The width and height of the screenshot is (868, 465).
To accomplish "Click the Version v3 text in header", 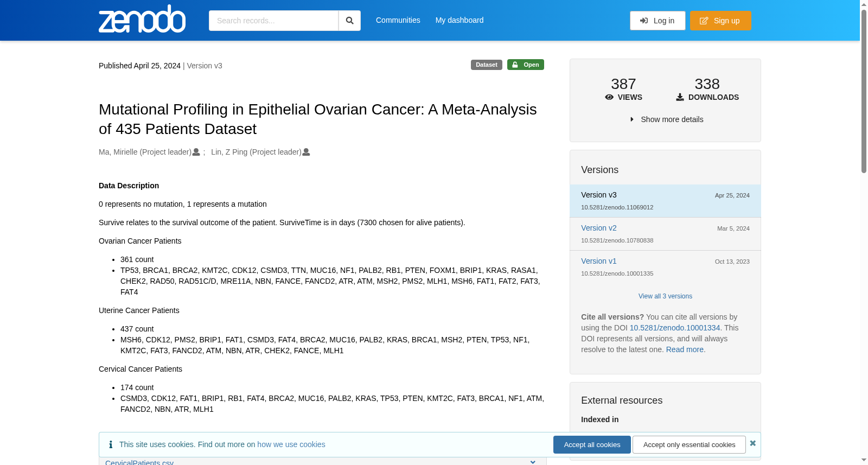I will pos(205,66).
